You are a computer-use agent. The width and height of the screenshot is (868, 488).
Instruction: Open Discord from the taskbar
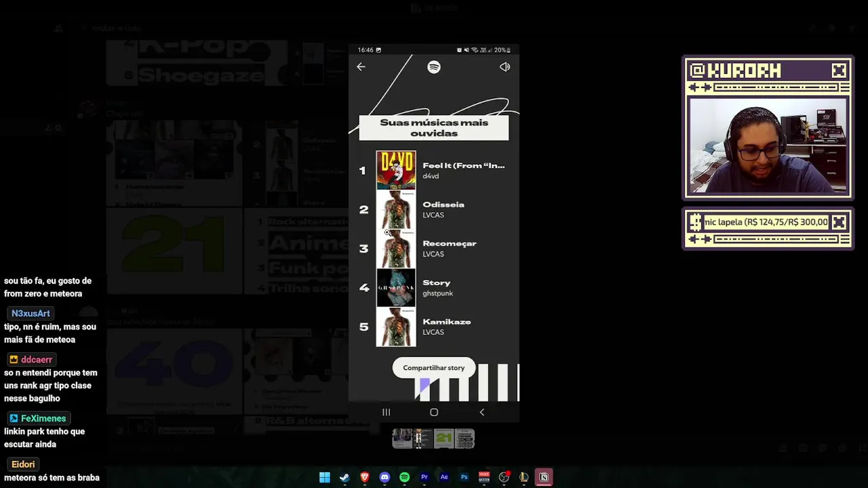[384, 477]
